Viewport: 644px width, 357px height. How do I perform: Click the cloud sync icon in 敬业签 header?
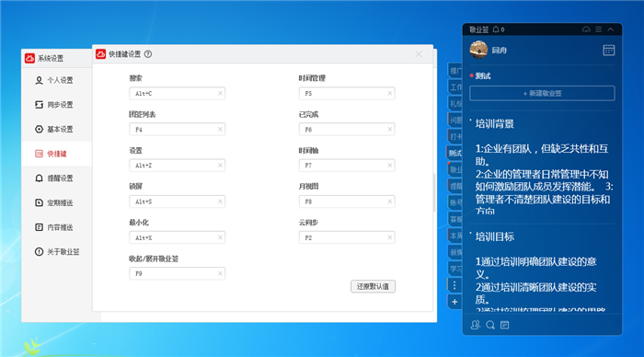586,29
